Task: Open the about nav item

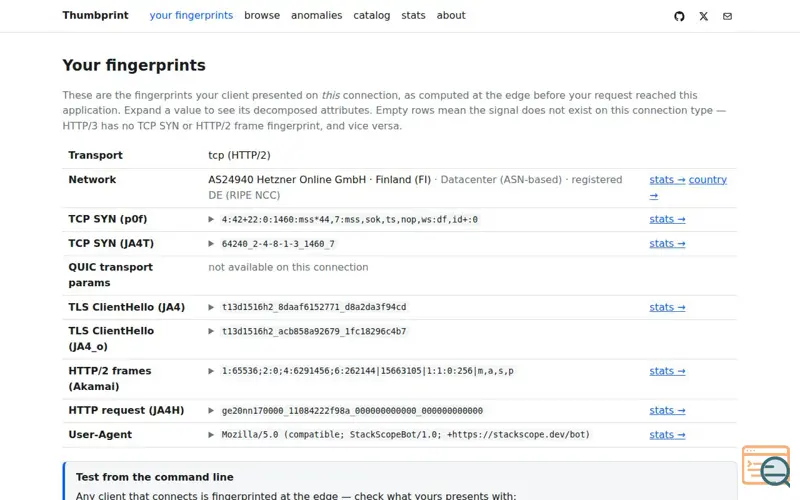Action: tap(451, 15)
